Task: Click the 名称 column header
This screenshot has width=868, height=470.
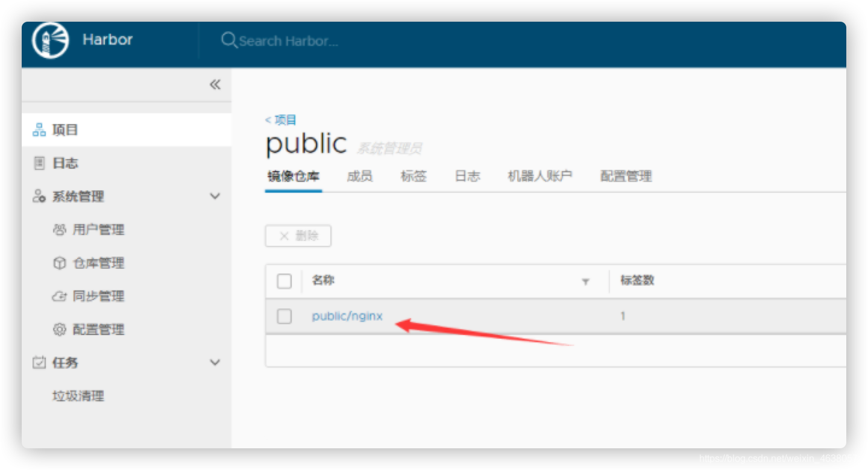Action: (323, 280)
